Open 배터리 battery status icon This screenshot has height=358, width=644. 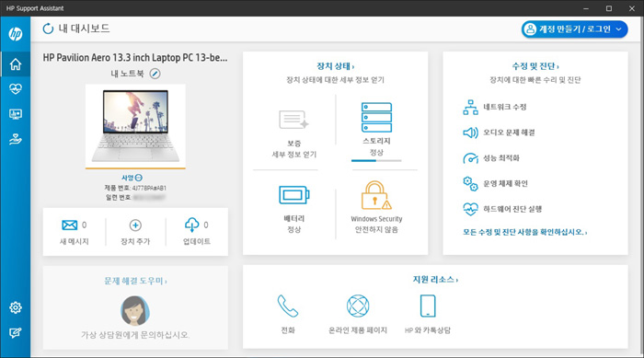click(x=294, y=195)
